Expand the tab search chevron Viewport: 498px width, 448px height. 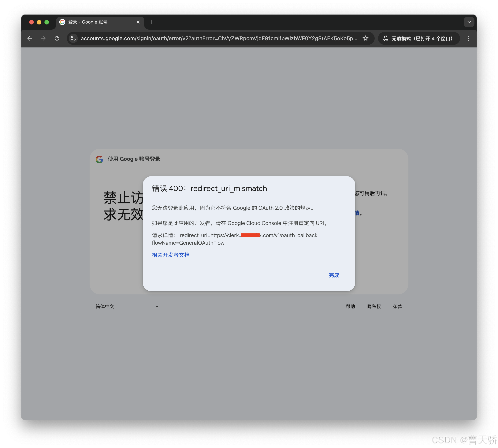[469, 22]
